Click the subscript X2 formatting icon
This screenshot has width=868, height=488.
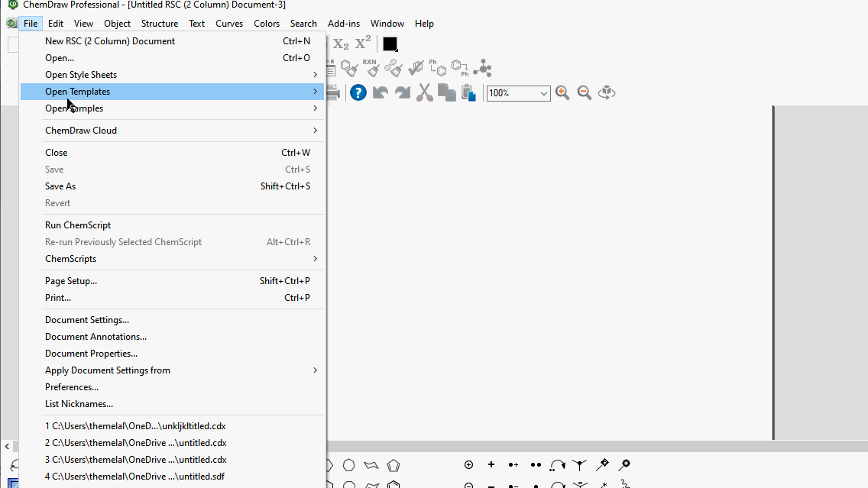point(341,44)
